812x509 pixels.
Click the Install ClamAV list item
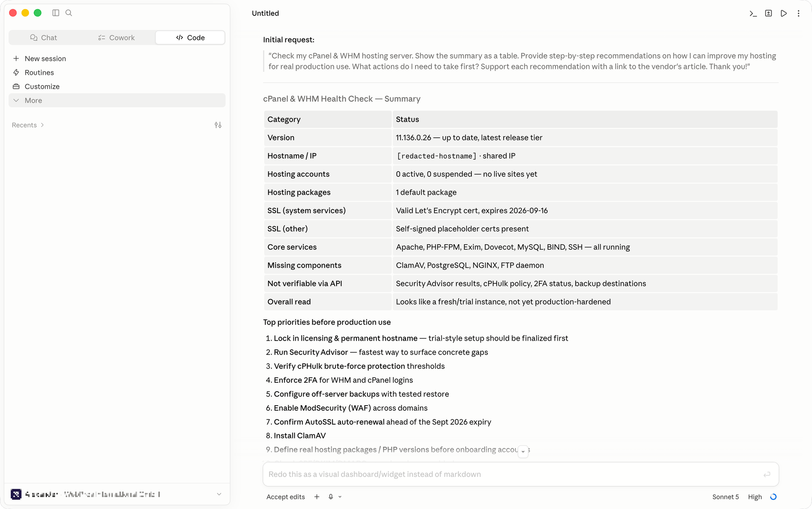(x=300, y=435)
